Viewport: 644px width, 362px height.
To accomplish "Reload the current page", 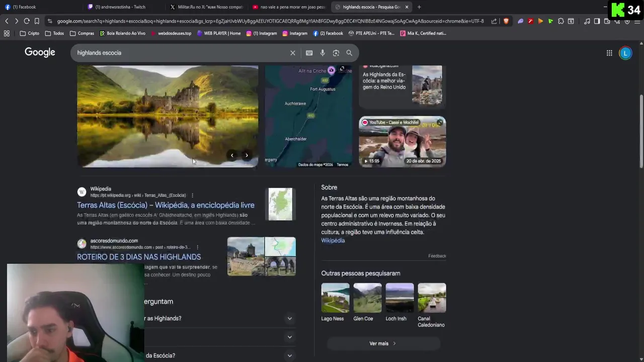I will pyautogui.click(x=27, y=21).
